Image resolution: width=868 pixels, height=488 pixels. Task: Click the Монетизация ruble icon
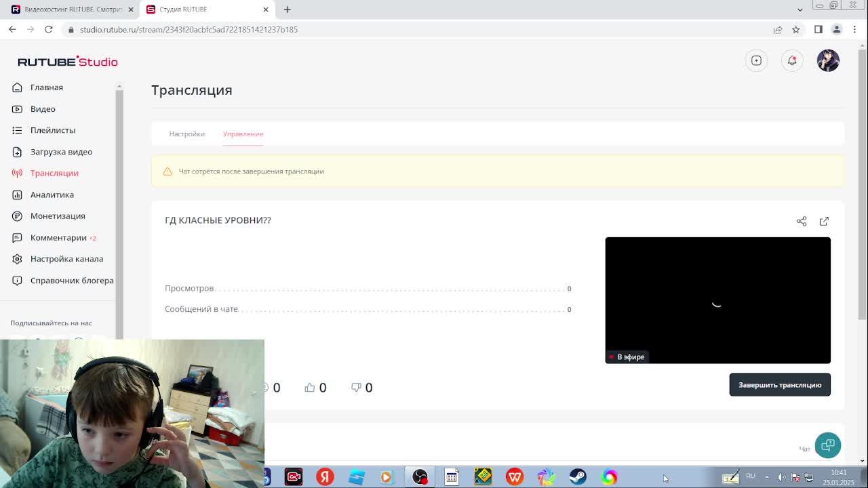17,216
